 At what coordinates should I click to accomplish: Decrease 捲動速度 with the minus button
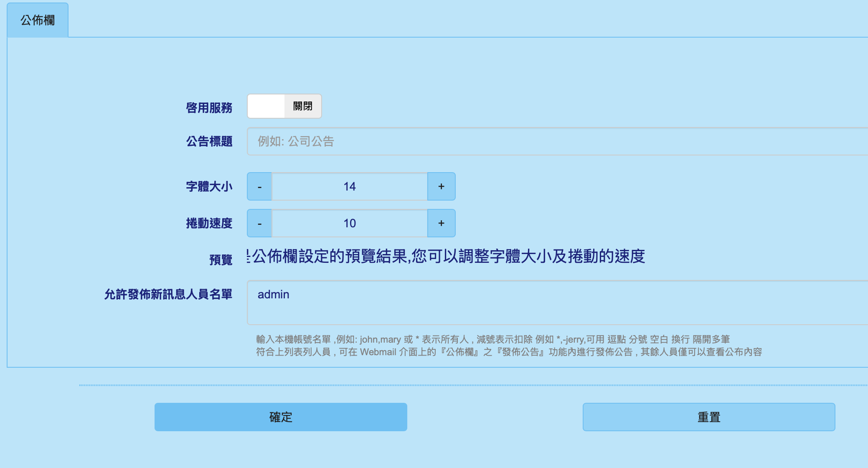259,223
